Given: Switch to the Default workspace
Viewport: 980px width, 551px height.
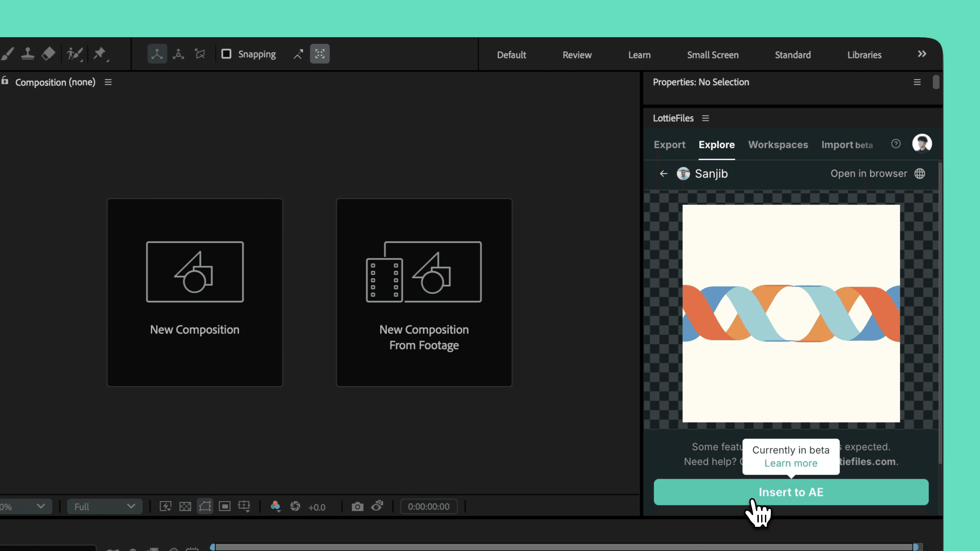Looking at the screenshot, I should coord(511,55).
